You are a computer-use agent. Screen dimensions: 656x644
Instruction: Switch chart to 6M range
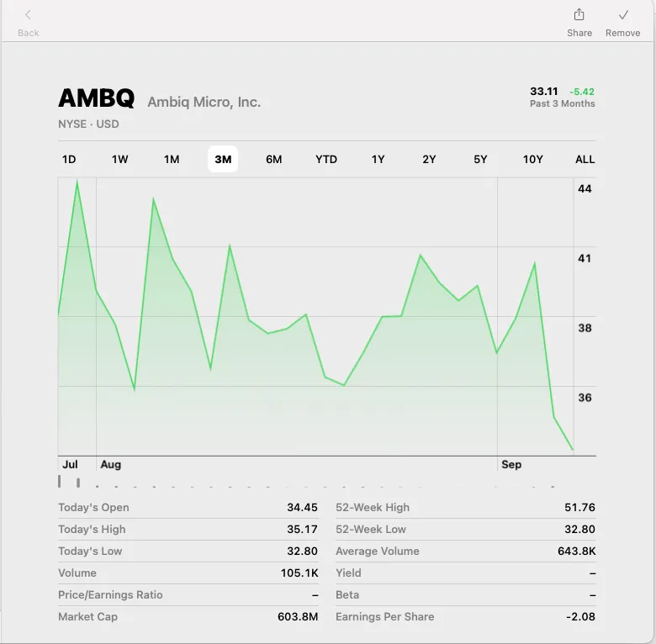pos(274,159)
